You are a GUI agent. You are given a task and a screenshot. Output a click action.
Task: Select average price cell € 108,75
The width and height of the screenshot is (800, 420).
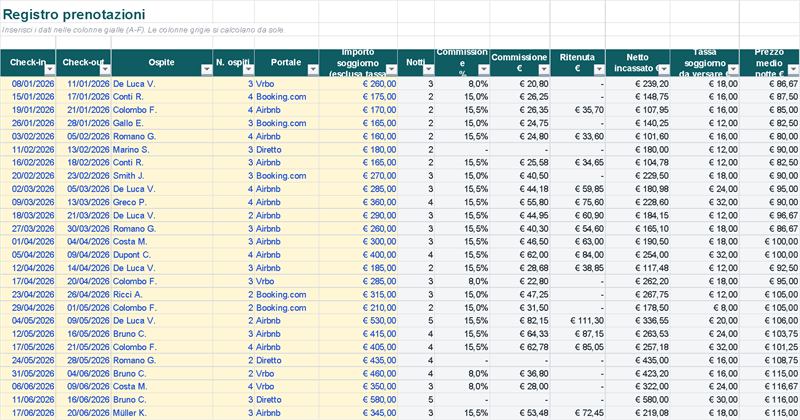click(770, 360)
